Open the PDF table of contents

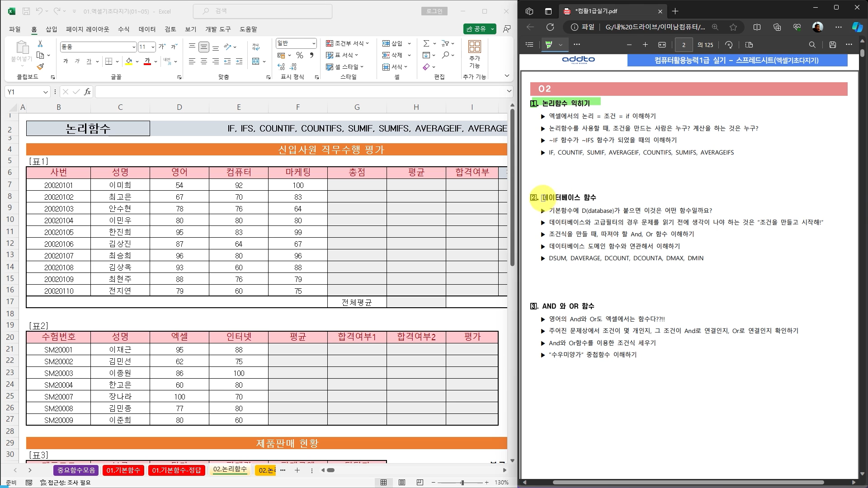pos(529,45)
